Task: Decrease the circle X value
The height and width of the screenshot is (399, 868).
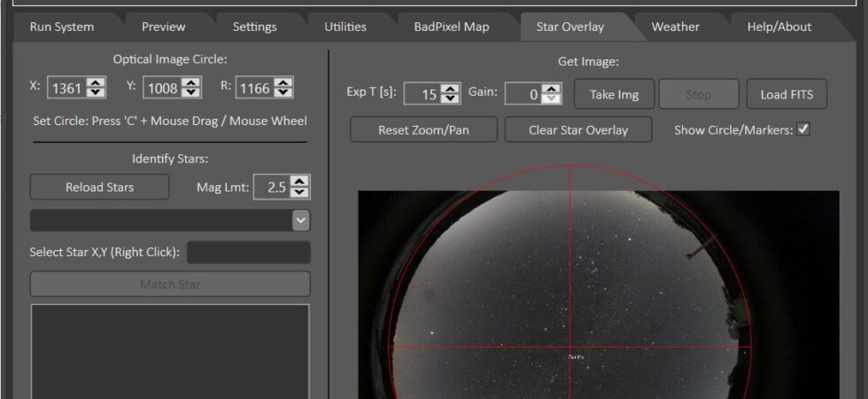Action: 96,92
